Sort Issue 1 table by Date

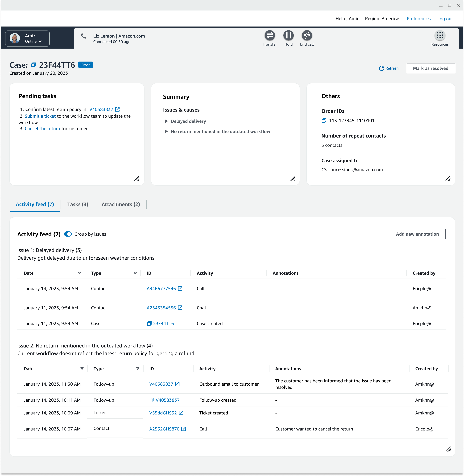click(79, 273)
